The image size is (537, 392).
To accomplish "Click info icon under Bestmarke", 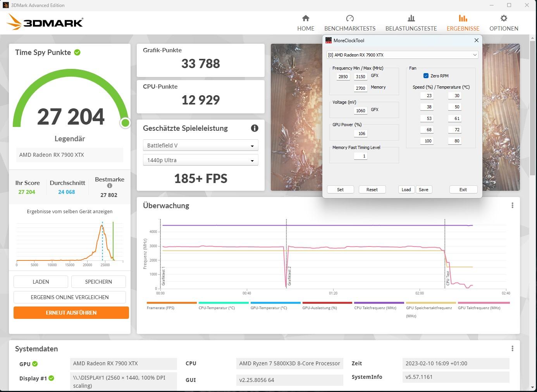I will click(110, 186).
